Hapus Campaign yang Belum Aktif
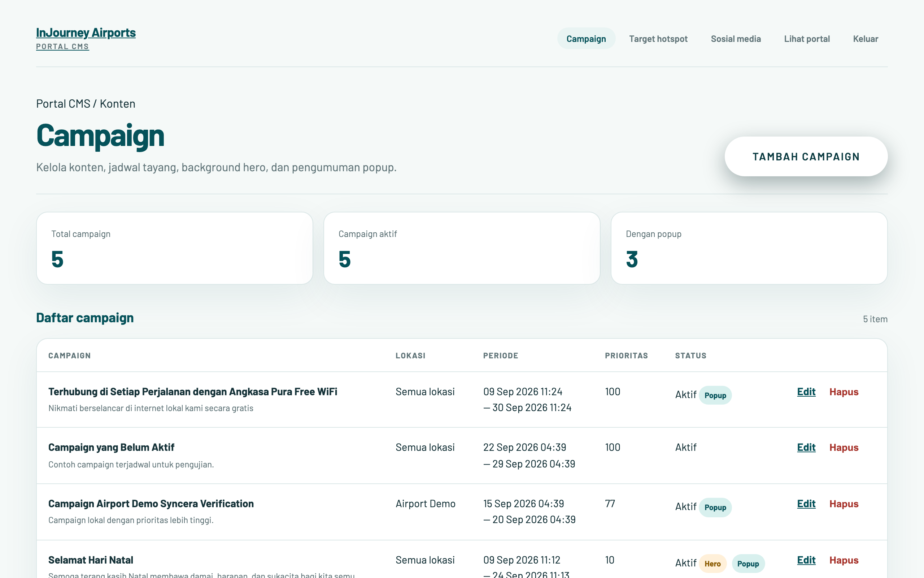924x578 pixels. [844, 447]
